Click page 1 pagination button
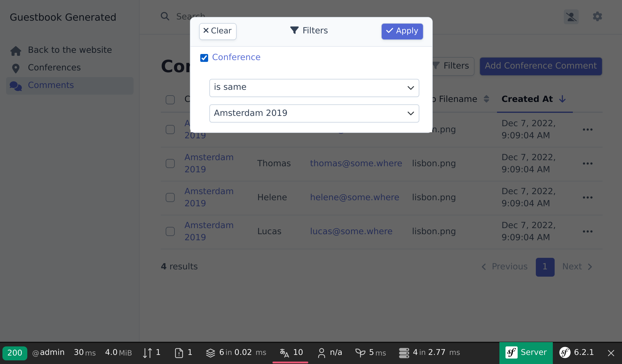 [x=545, y=267]
